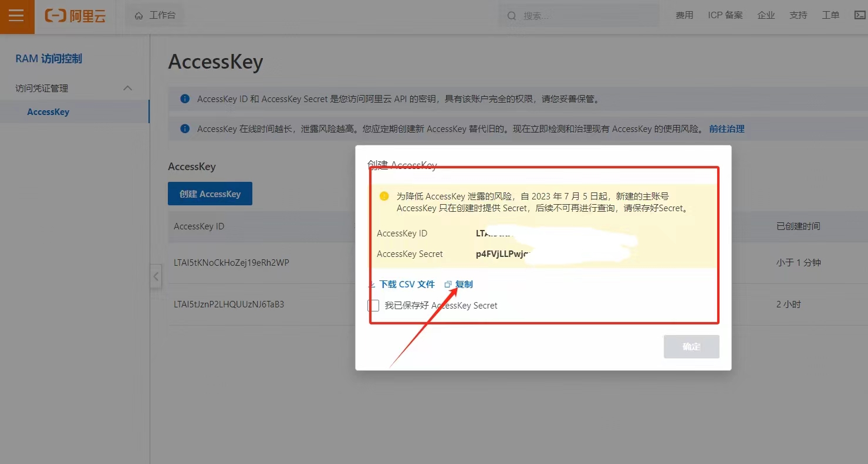The width and height of the screenshot is (868, 464).
Task: Click the blue 创建 AccessKey button
Action: [210, 194]
